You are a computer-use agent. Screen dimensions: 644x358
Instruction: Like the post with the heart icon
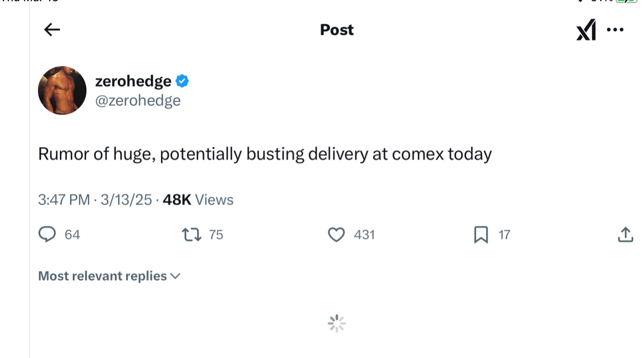(x=337, y=235)
